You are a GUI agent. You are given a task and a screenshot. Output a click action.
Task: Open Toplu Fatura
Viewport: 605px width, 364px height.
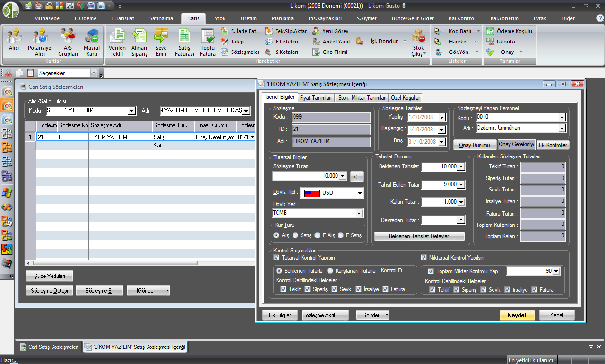coord(207,42)
